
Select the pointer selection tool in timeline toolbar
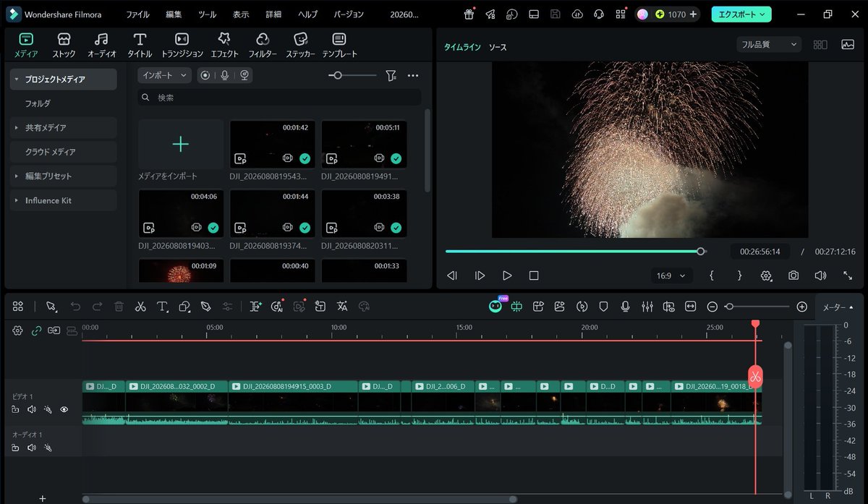click(51, 307)
